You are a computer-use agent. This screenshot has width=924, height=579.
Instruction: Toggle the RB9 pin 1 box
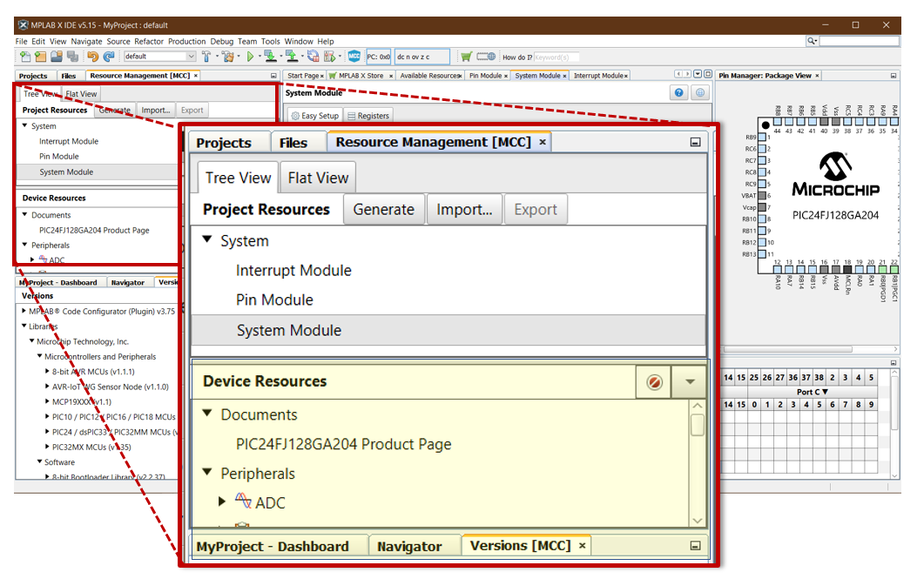click(763, 138)
